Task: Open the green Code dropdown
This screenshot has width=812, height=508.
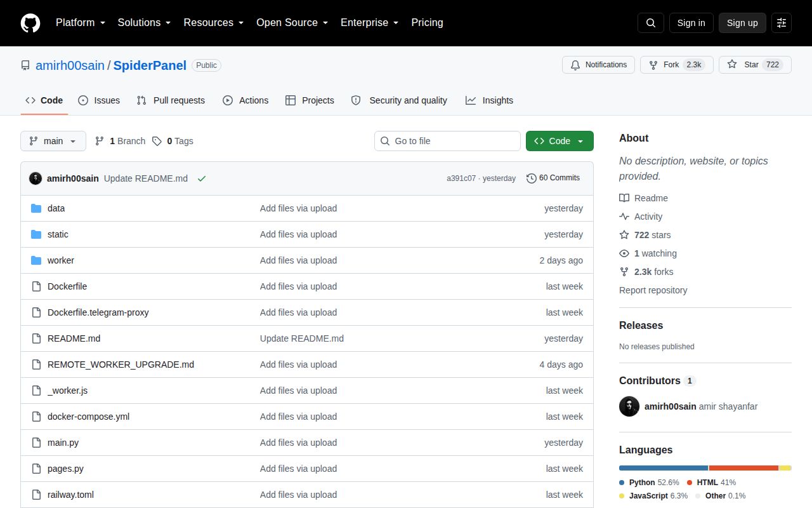Action: [x=560, y=141]
